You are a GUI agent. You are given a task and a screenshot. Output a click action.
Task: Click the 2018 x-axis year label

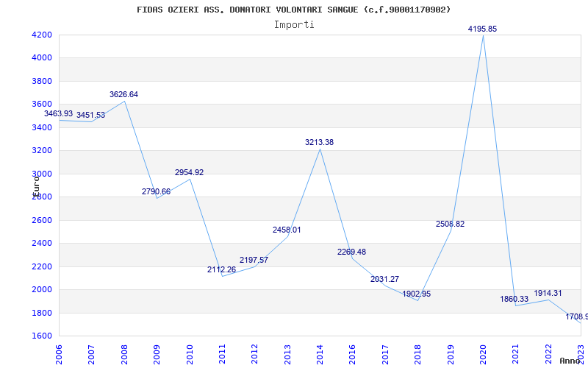pos(417,355)
